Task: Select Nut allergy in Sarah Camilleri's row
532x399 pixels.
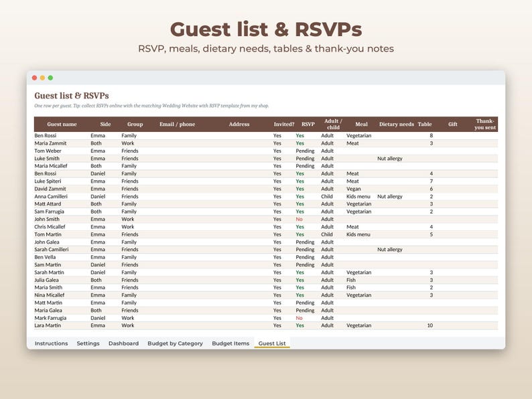Action: [x=389, y=249]
